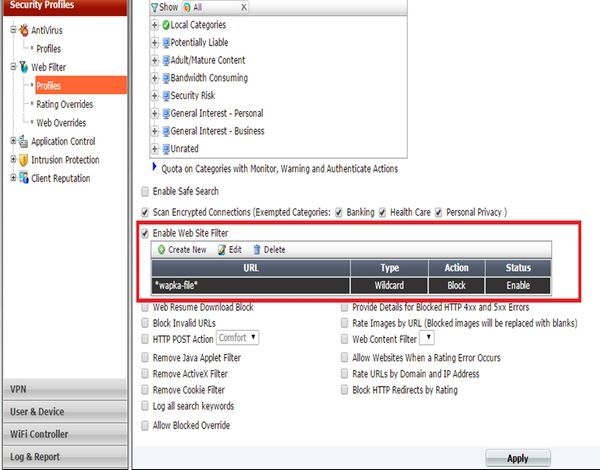This screenshot has width=600, height=470.
Task: Expand the Security Risk node
Action: click(155, 96)
